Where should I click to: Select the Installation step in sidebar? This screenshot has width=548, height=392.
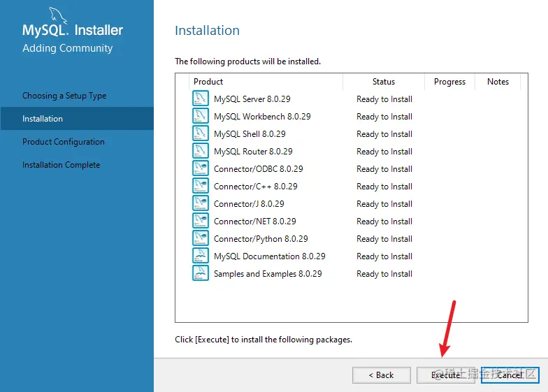pyautogui.click(x=77, y=119)
